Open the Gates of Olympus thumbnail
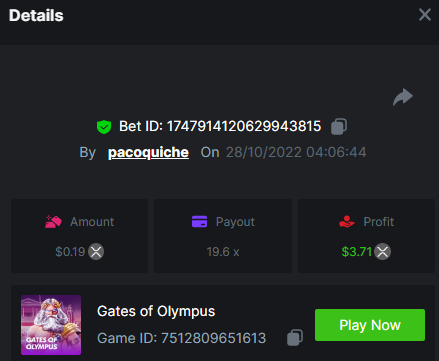Screen dimensions: 439x361 point(51,325)
